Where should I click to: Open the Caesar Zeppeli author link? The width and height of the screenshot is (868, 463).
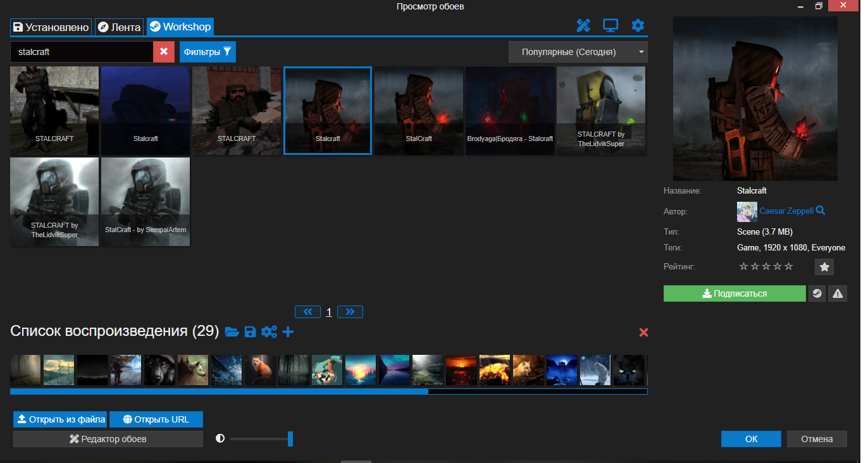786,211
